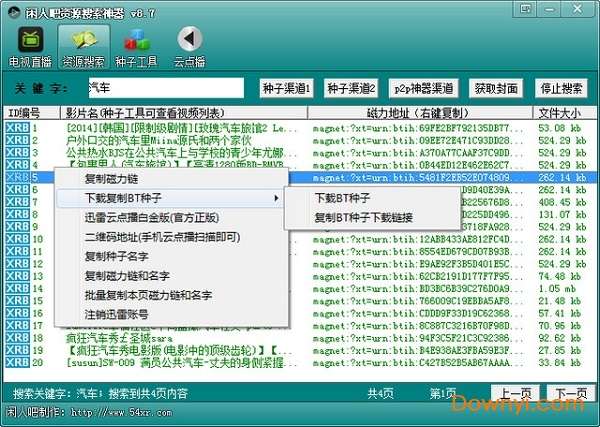
Task: Click the 文件大小 column header
Action: click(x=564, y=113)
